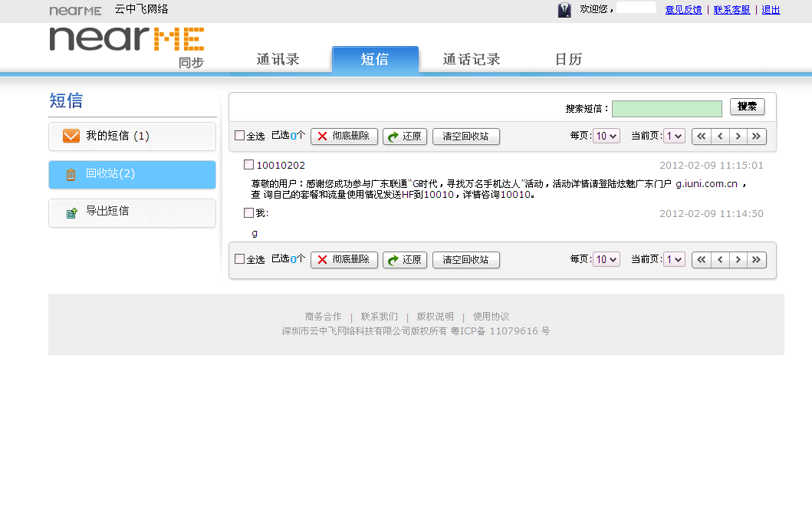812x513 pixels.
Task: Open 回收站(2) in sidebar
Action: click(132, 175)
